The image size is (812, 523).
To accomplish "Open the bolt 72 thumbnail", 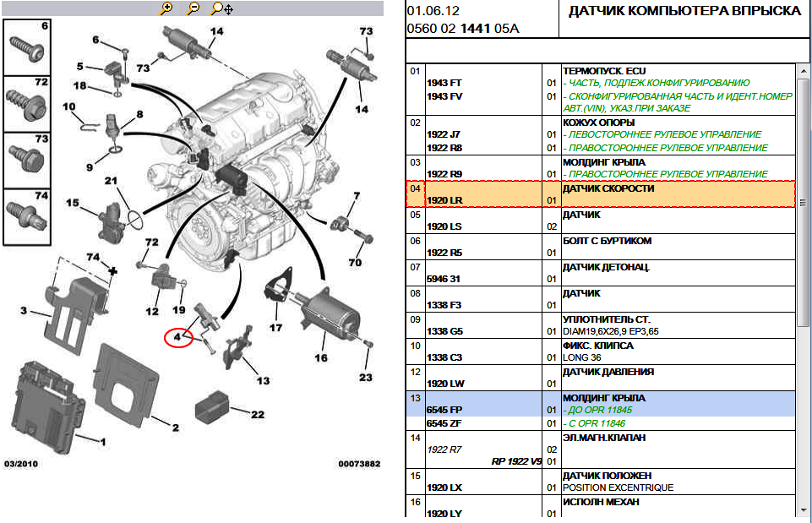I will tap(27, 104).
